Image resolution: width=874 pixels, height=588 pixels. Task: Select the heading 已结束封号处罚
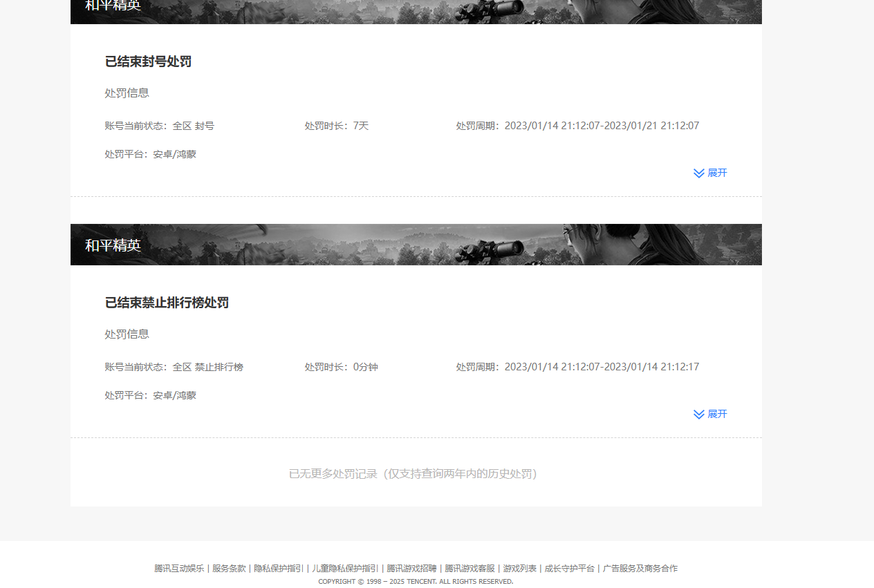coord(148,61)
